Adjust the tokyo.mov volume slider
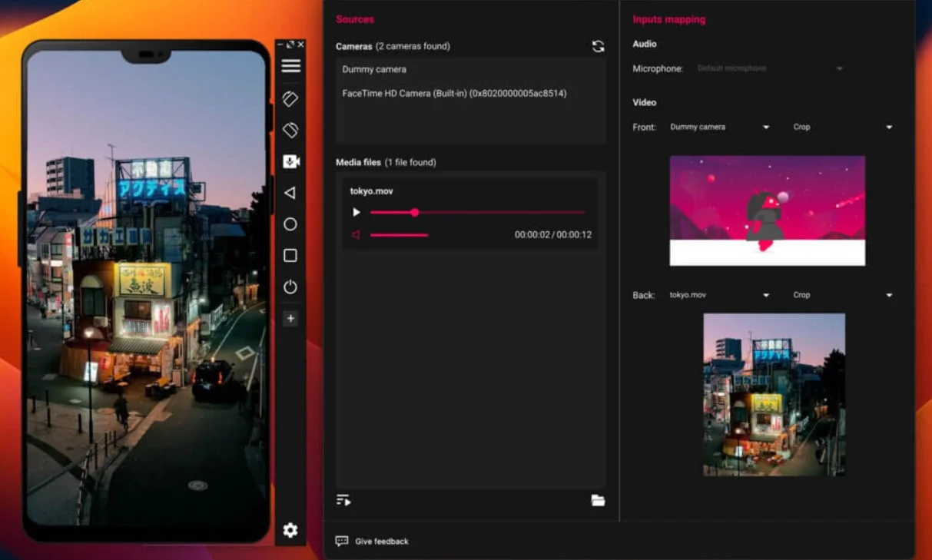This screenshot has width=932, height=560. point(399,235)
